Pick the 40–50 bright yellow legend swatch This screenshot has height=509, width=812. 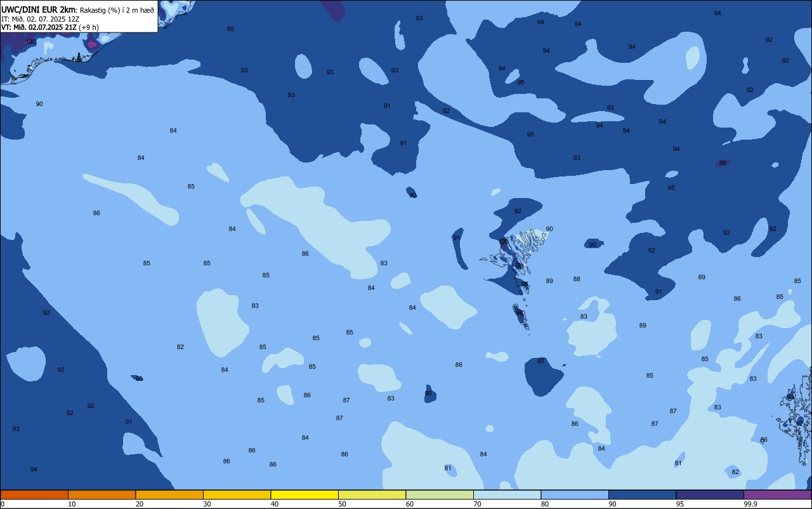(304, 494)
